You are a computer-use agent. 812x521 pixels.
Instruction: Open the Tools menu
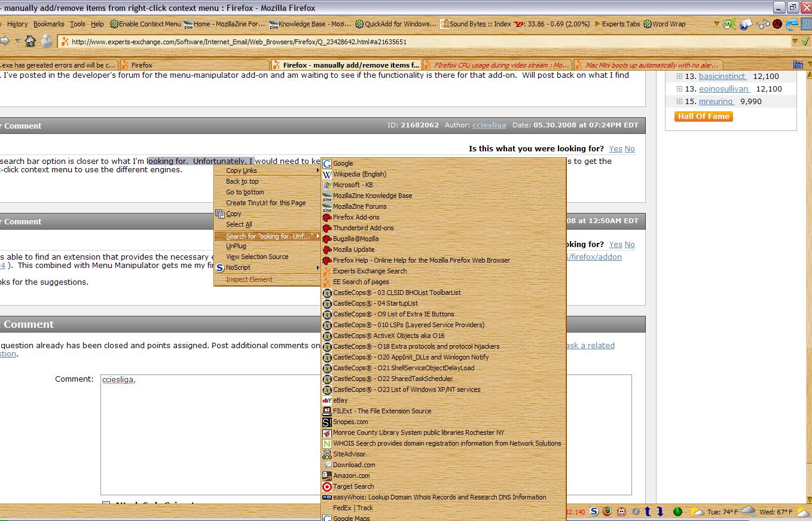click(77, 24)
